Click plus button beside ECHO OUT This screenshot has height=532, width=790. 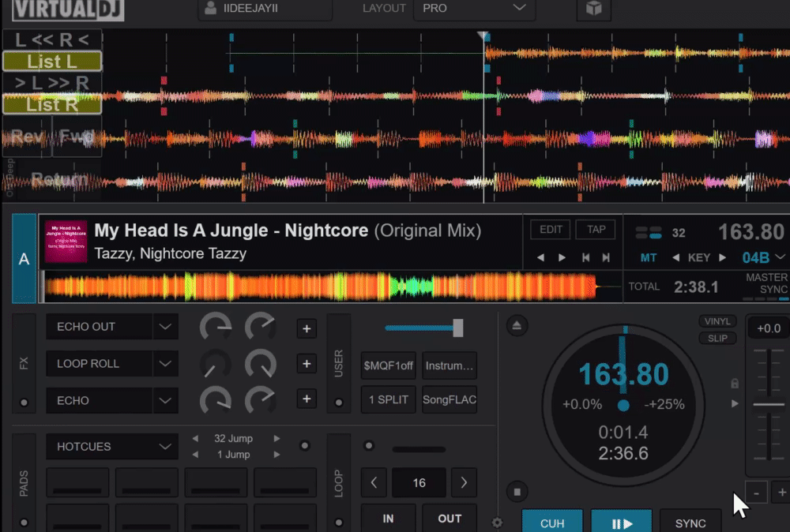pos(307,328)
